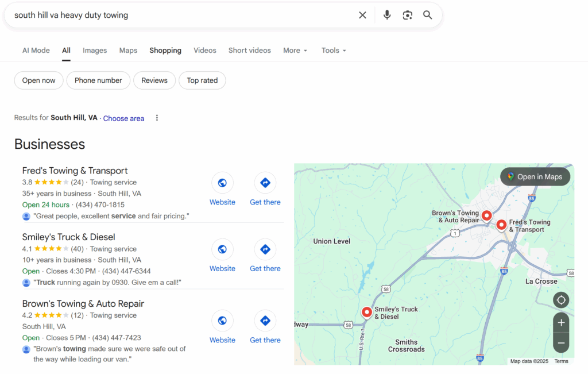The height and width of the screenshot is (374, 588).
Task: Submit search with the magnifying glass icon
Action: pyautogui.click(x=427, y=15)
